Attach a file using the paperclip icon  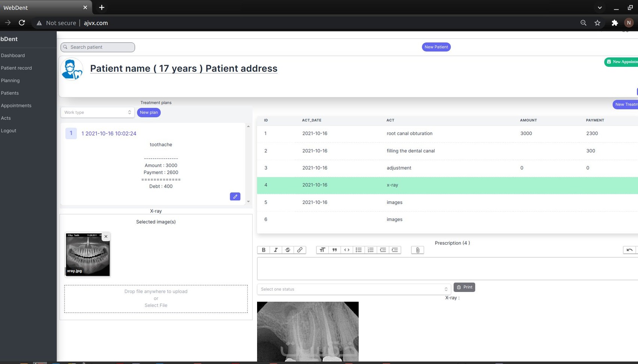(x=417, y=250)
